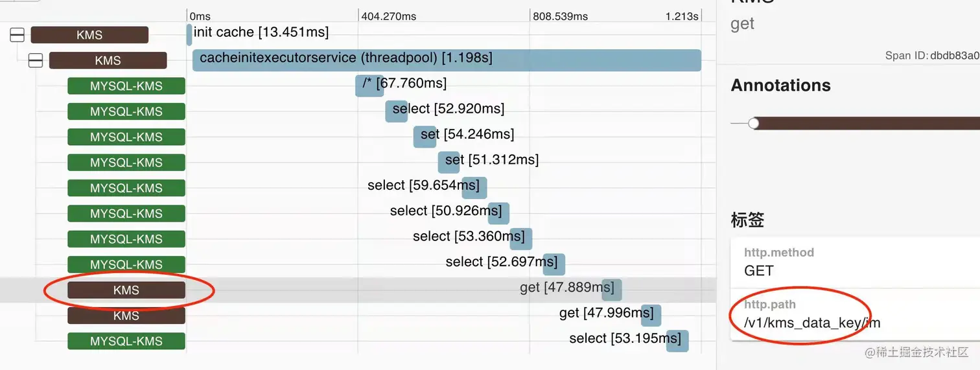Click the Annotations timeline handle circle

[x=753, y=123]
